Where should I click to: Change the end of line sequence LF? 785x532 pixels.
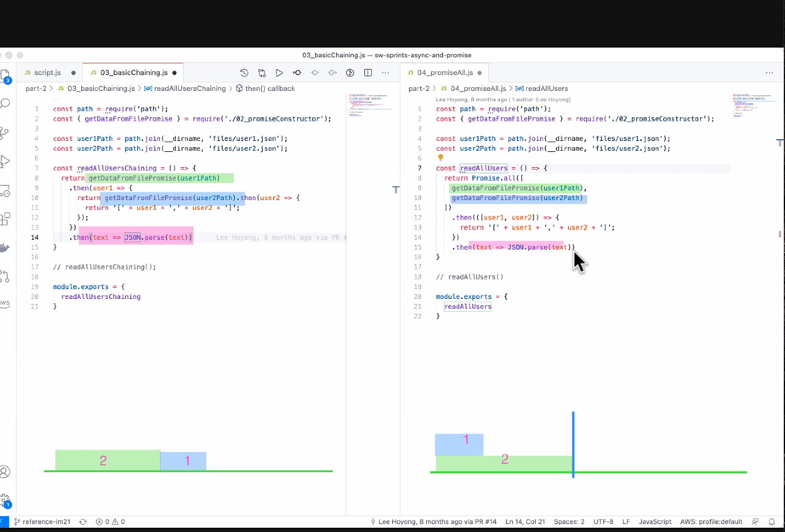[626, 522]
